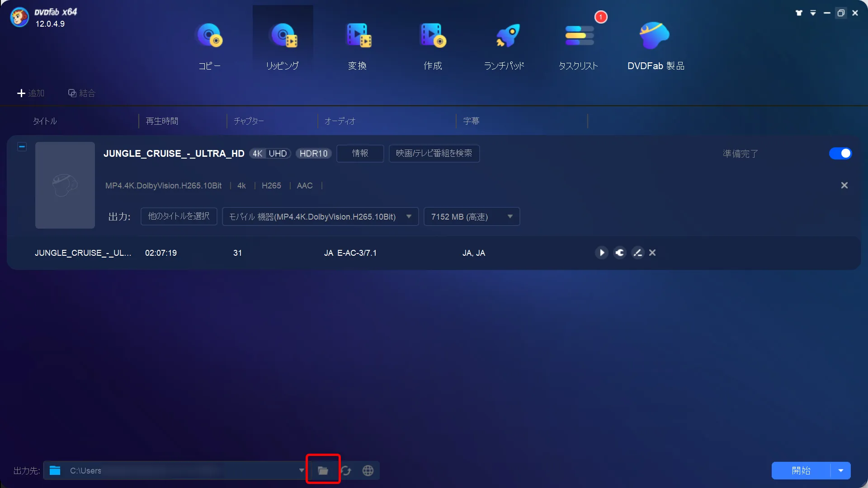Expand the output path dropdown arrow
868x488 pixels.
pyautogui.click(x=302, y=470)
